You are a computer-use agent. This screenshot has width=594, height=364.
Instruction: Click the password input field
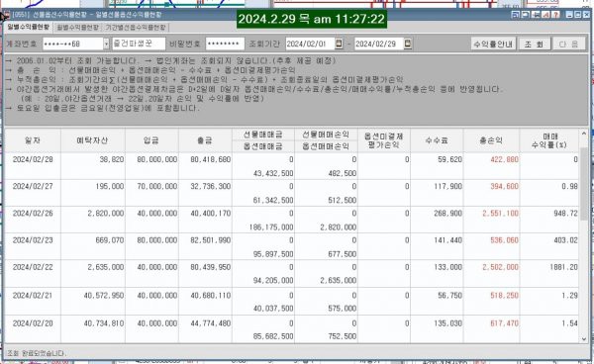(x=225, y=44)
